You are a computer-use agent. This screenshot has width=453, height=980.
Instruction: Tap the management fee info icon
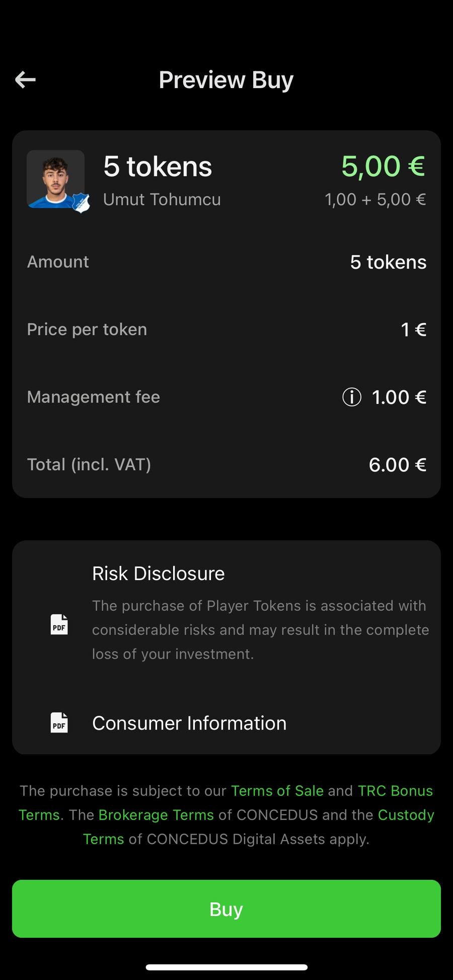click(352, 397)
